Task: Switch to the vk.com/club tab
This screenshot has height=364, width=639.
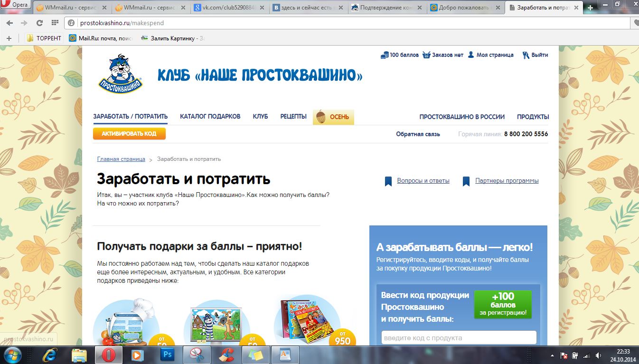Action: pos(230,8)
